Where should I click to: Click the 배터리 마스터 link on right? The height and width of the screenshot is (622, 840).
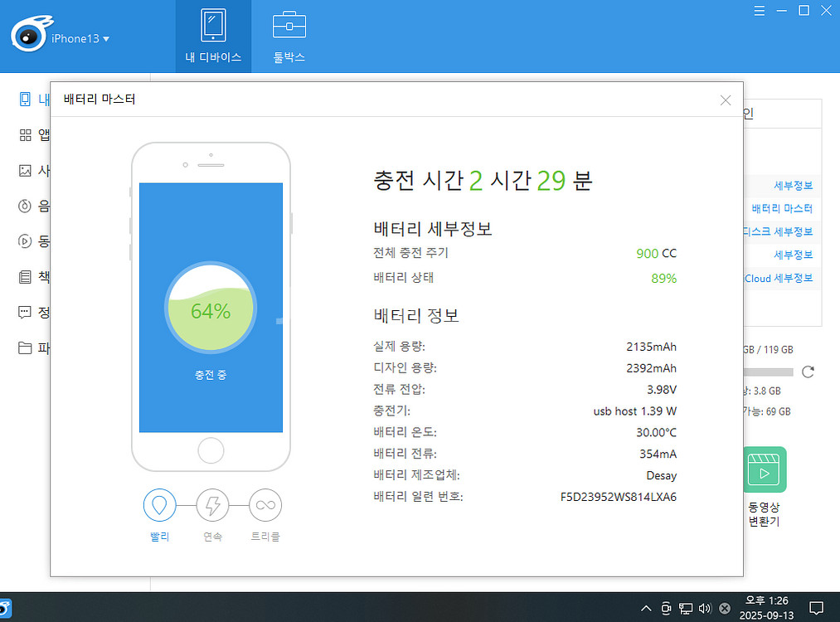pos(781,209)
